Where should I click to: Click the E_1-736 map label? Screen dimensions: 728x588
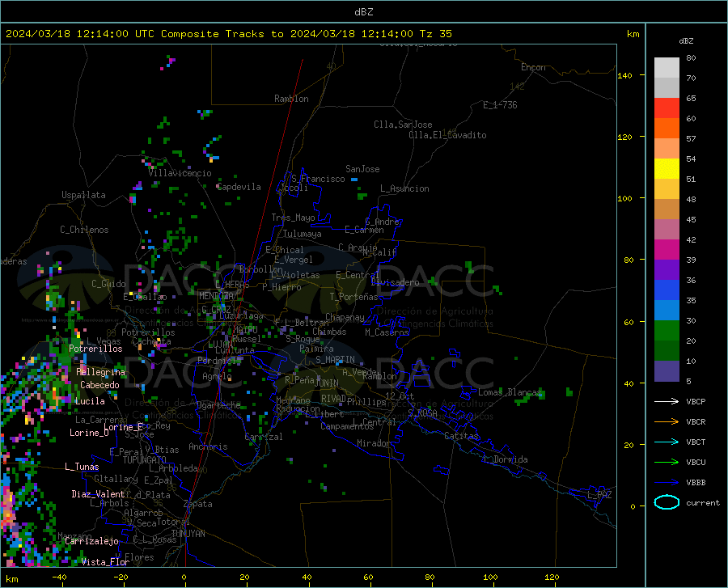[x=500, y=105]
